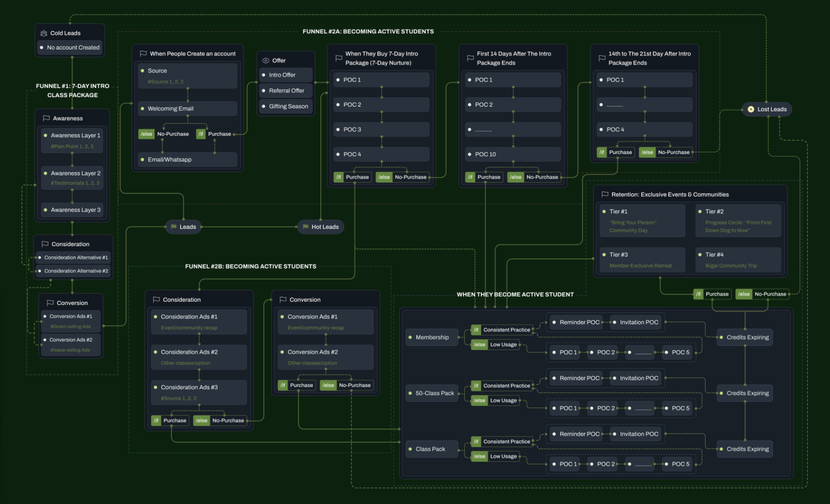830x504 pixels.
Task: Select the Intro Offer item
Action: (x=286, y=75)
